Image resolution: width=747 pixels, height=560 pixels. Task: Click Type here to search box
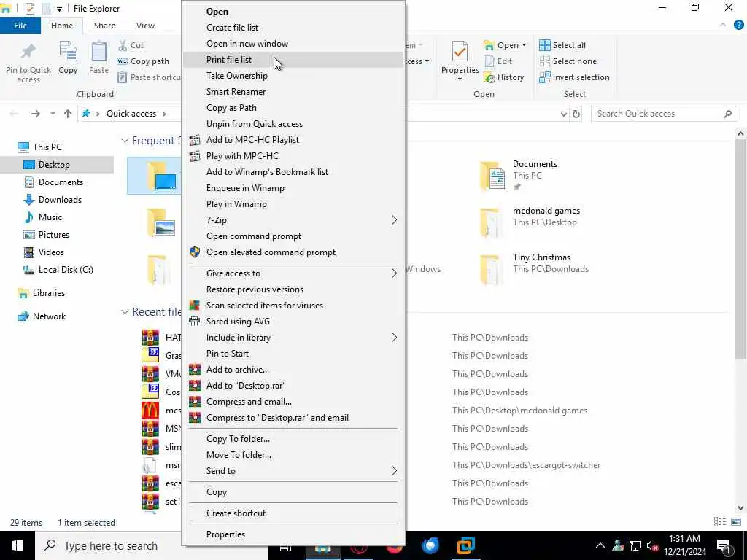[x=152, y=545]
